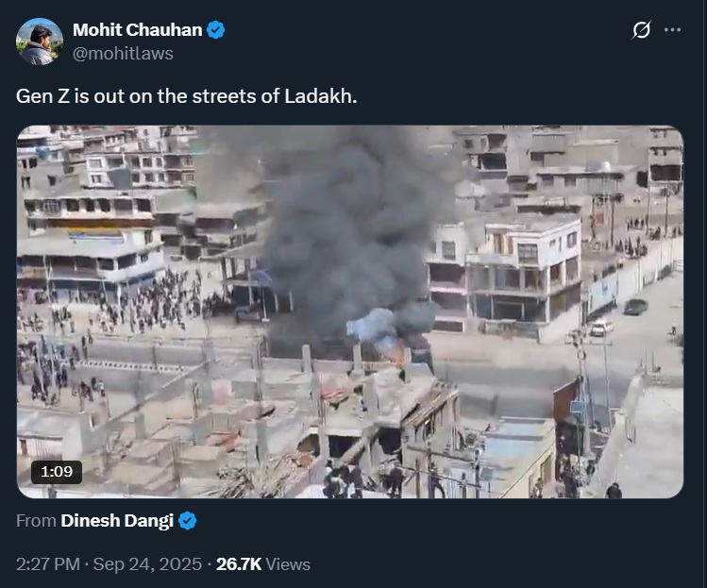Screen dimensions: 707x588
Task: Click the verified badge beside Dinesh Dangi
Action: (188, 521)
